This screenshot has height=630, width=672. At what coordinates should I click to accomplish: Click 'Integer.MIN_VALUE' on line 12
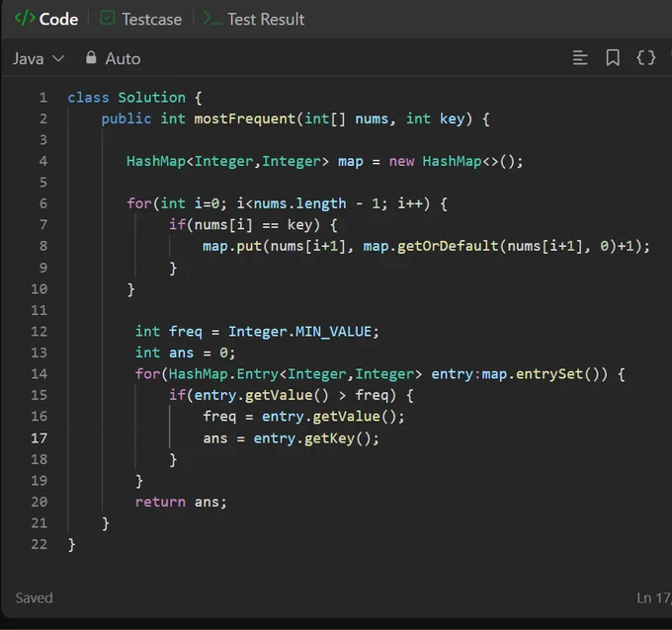(x=299, y=332)
